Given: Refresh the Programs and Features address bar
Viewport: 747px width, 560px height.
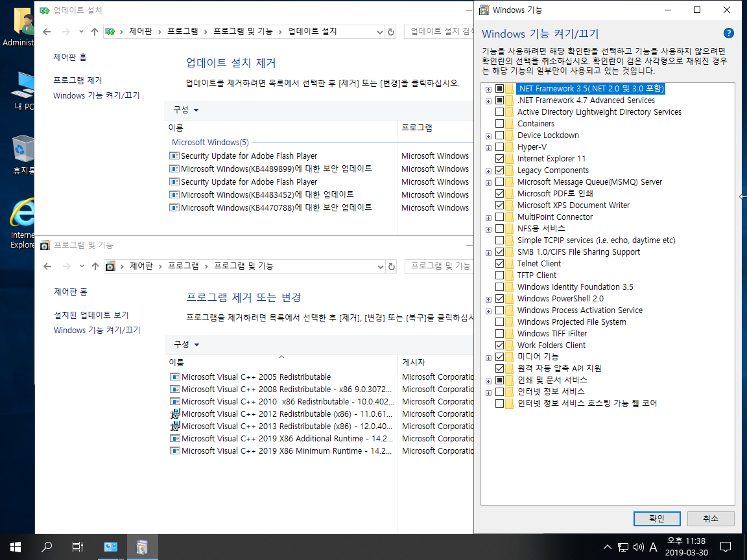Looking at the screenshot, I should [x=392, y=266].
